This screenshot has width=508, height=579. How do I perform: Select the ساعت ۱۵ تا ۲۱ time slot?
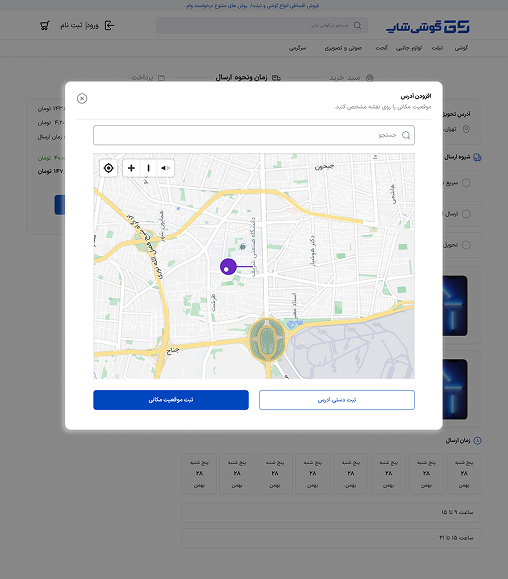click(x=331, y=538)
